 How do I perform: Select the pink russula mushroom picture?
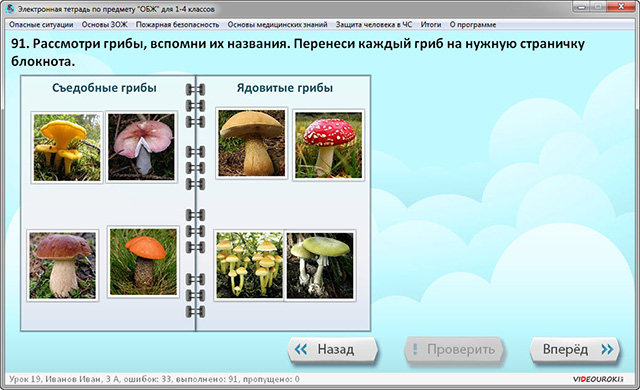coord(141,147)
